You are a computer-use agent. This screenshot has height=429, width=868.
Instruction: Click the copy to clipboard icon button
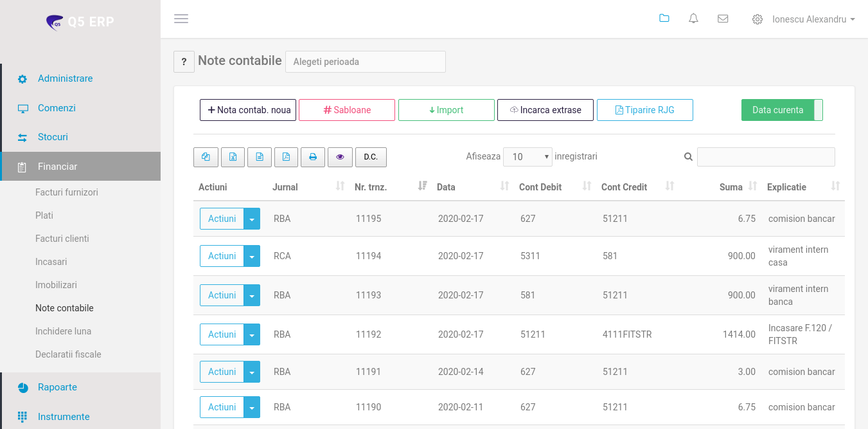point(206,157)
